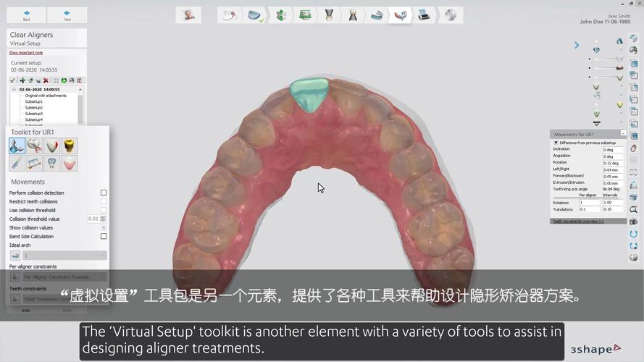The width and height of the screenshot is (644, 362).
Task: Click the green vertical arrows workflow step
Action: (x=280, y=15)
